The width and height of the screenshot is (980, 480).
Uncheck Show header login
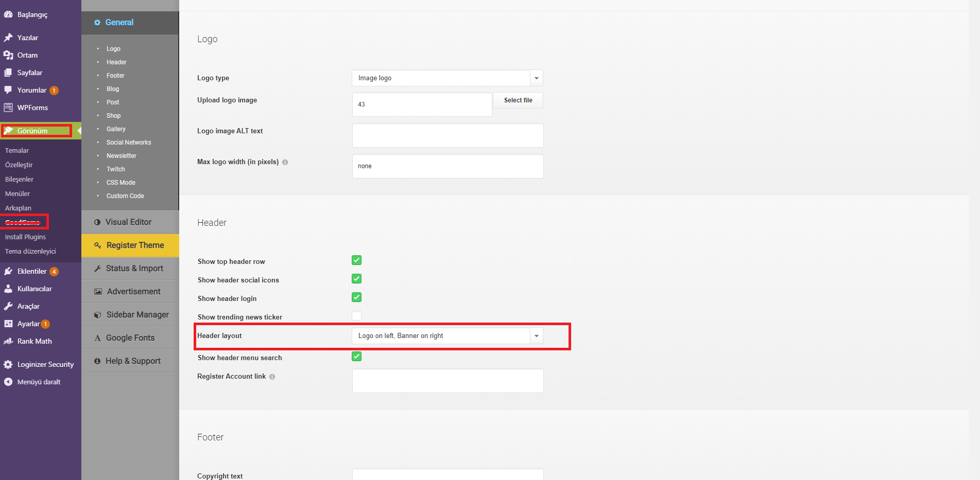coord(356,297)
